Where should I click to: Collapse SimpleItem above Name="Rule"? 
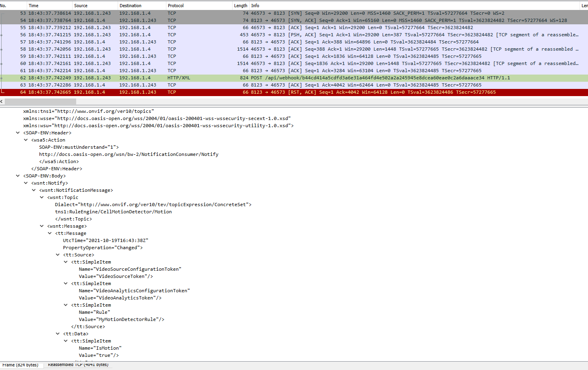point(66,305)
